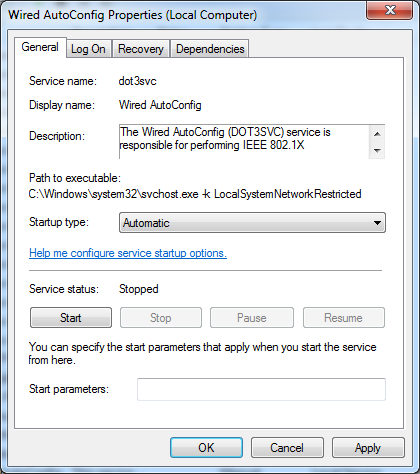This screenshot has height=474, width=420.
Task: Click the disabled Stop button
Action: (x=161, y=318)
